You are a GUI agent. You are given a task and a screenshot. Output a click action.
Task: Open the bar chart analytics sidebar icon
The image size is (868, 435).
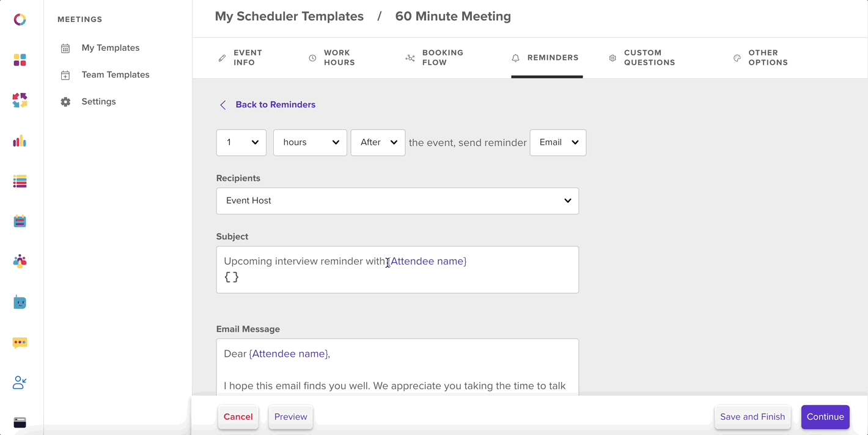click(x=20, y=141)
